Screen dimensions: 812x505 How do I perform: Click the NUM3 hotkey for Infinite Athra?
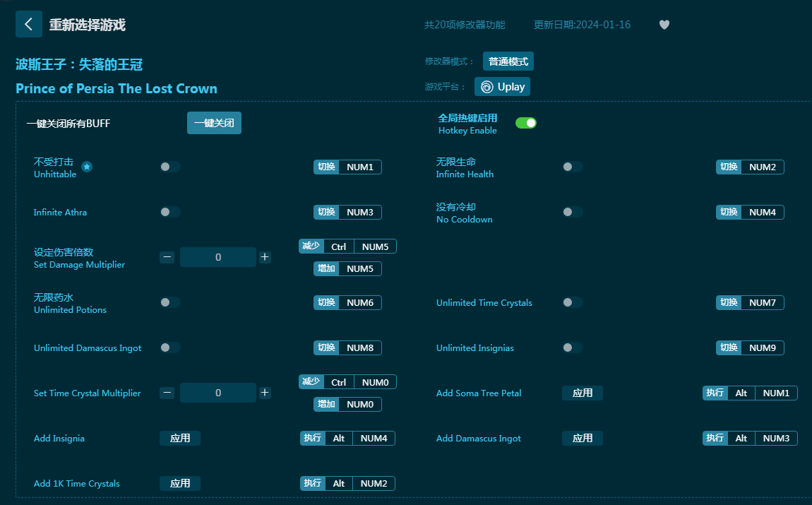point(347,212)
